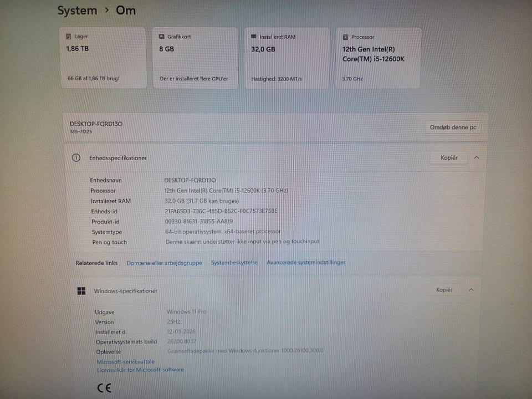This screenshot has width=532, height=399.
Task: Open the Grafikkort 8 GB card
Action: [x=195, y=58]
